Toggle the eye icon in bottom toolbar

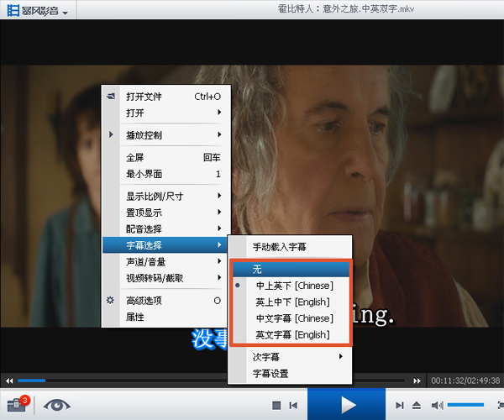[x=57, y=405]
